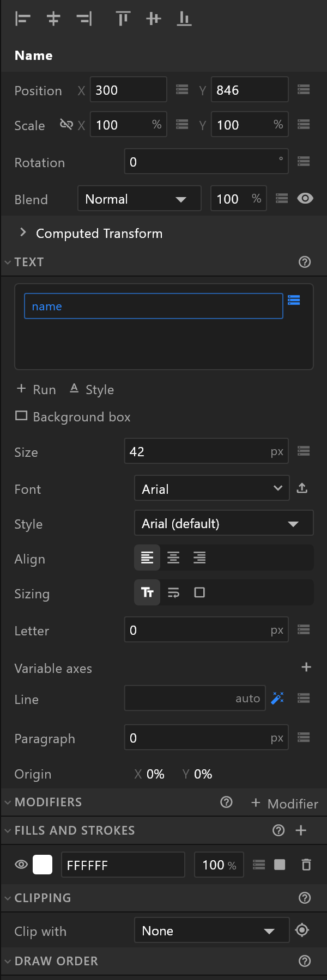Click fill opacity 100% field
The height and width of the screenshot is (980, 327).
pyautogui.click(x=219, y=865)
